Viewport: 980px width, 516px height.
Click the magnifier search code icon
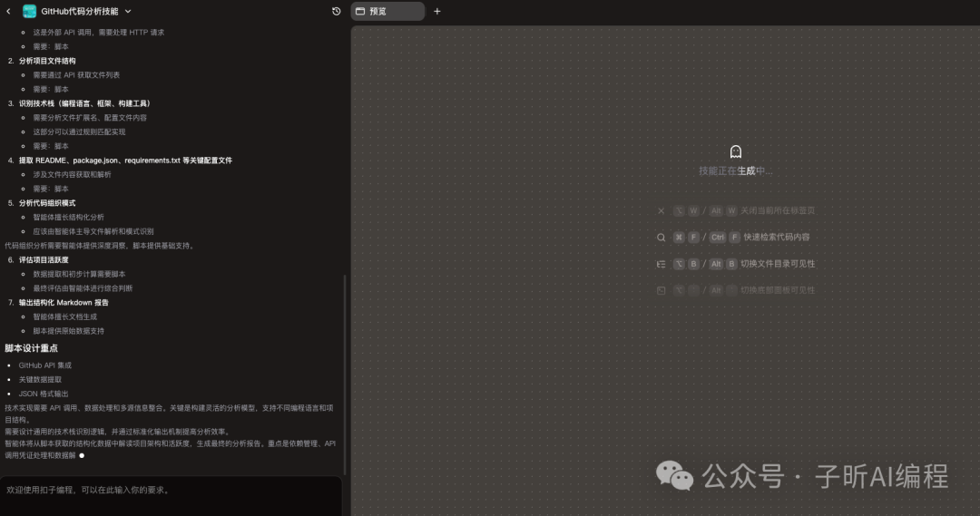661,238
